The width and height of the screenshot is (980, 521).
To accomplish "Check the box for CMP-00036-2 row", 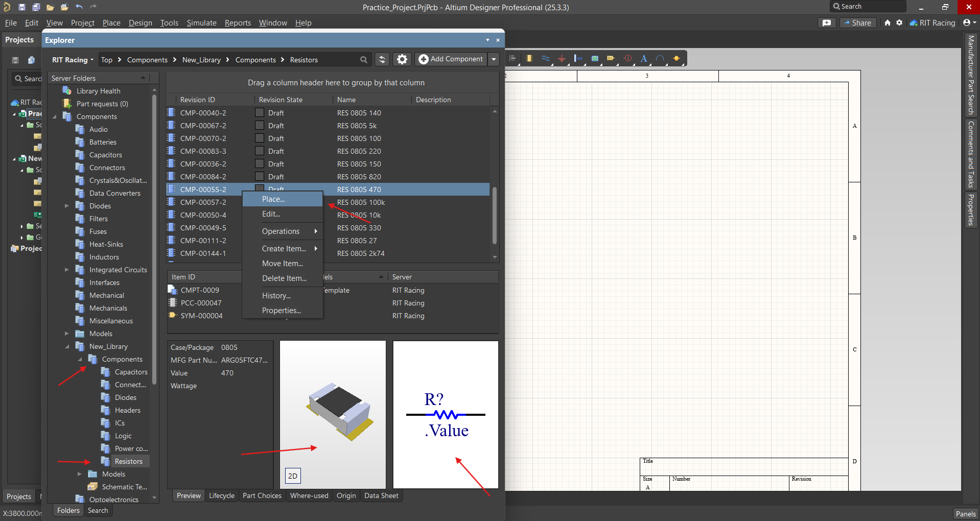I will [260, 163].
